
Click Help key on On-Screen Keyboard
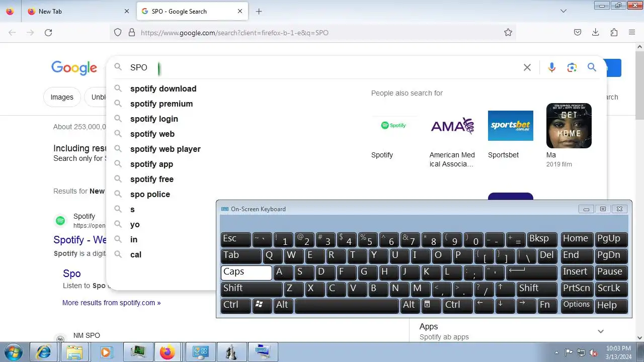611,306
